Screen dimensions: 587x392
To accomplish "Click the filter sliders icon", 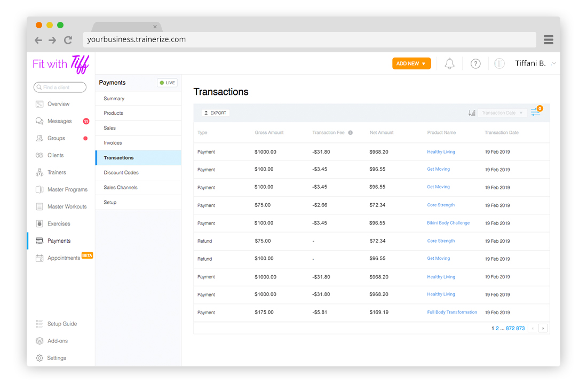I will tap(535, 113).
